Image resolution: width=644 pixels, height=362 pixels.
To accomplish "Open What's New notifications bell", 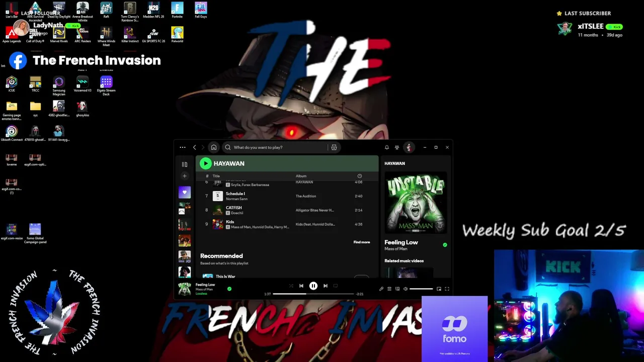I will pyautogui.click(x=386, y=147).
